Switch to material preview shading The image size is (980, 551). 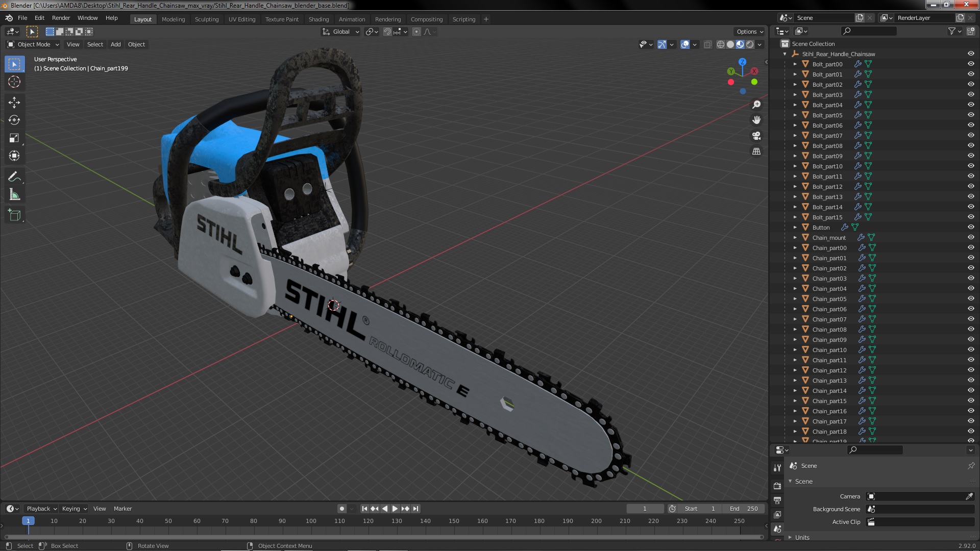click(x=740, y=44)
